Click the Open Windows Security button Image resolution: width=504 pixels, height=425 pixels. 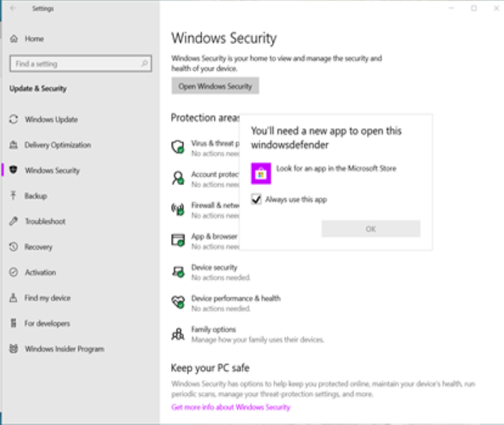point(215,86)
